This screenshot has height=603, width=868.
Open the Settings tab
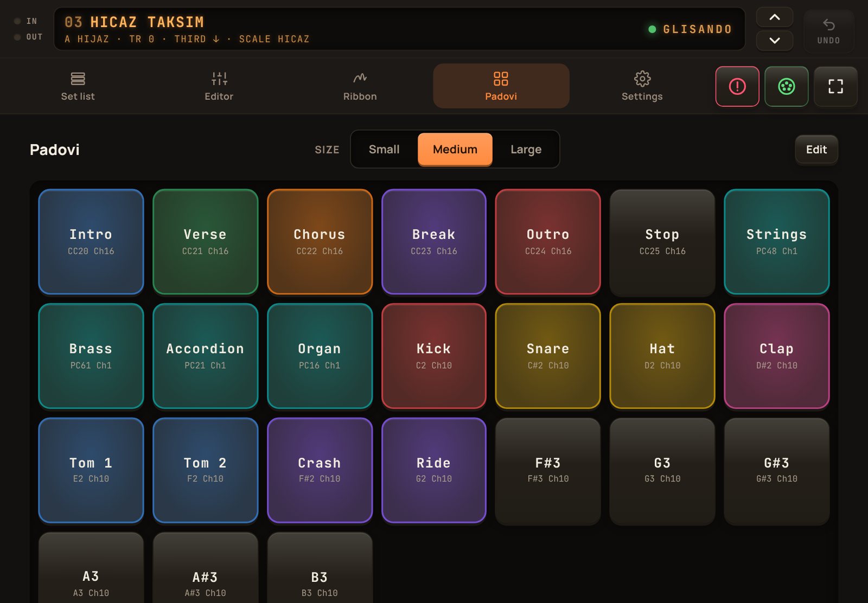tap(642, 86)
